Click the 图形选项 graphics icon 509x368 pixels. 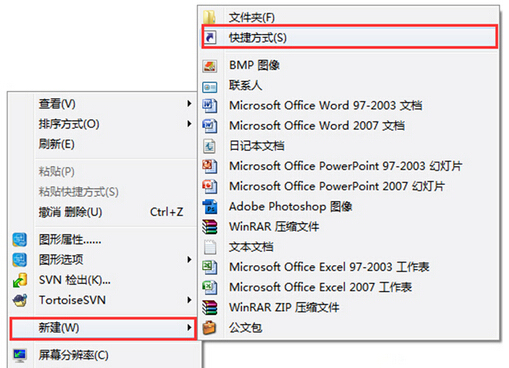pyautogui.click(x=20, y=260)
